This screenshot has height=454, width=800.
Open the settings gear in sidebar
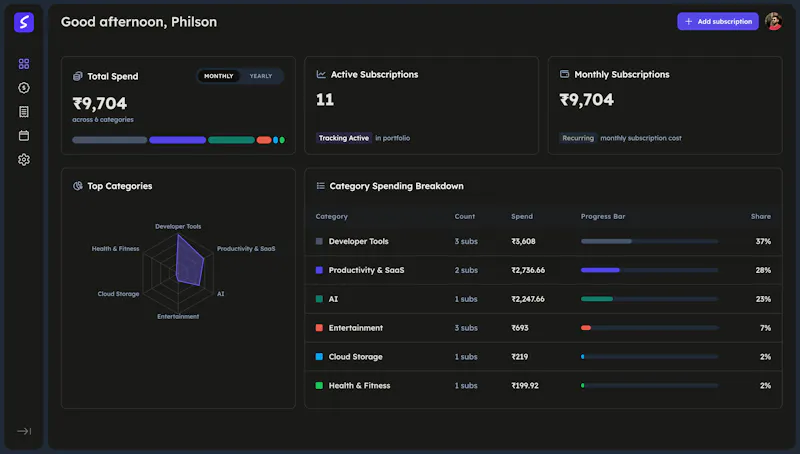(23, 160)
